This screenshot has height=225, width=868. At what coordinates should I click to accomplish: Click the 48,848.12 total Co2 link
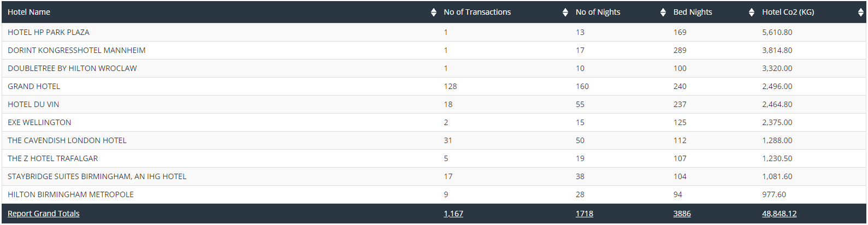coord(780,214)
